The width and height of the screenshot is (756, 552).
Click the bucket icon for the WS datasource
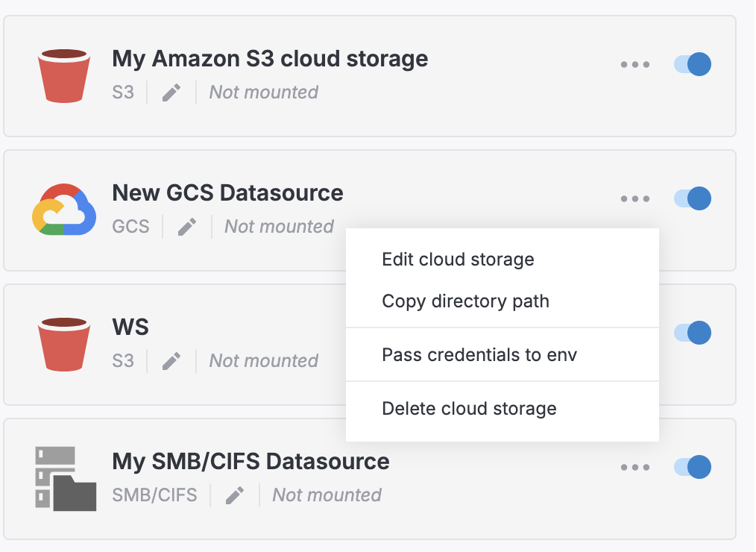[x=64, y=343]
